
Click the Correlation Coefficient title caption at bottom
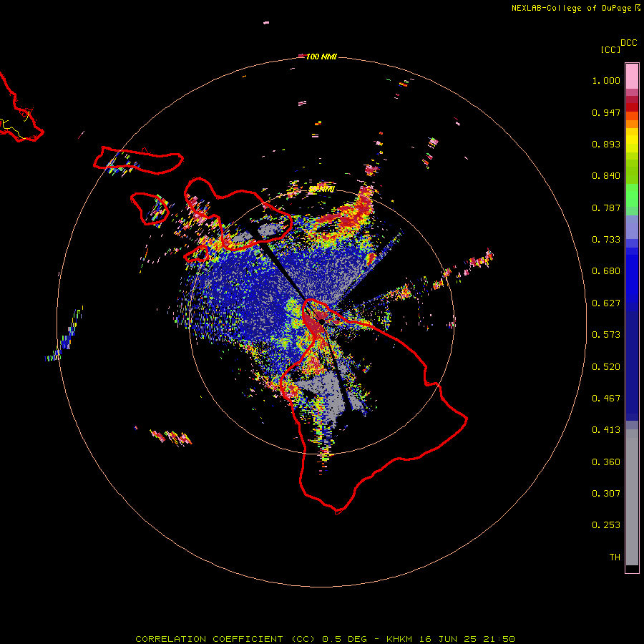pos(326,639)
